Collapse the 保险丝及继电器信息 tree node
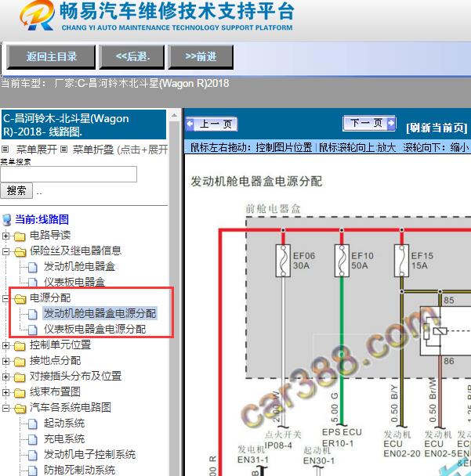Image resolution: width=471 pixels, height=476 pixels. pos(5,251)
